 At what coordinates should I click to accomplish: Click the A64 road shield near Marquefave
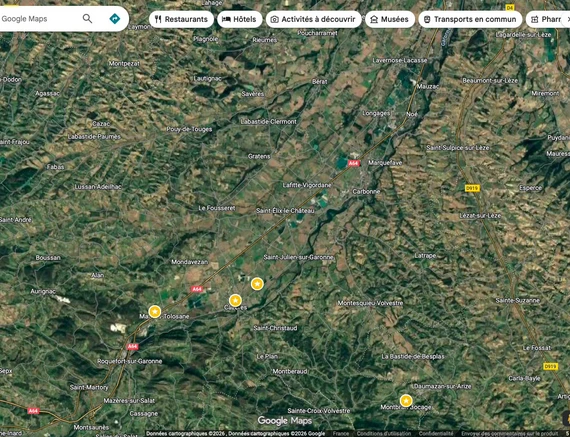(353, 164)
